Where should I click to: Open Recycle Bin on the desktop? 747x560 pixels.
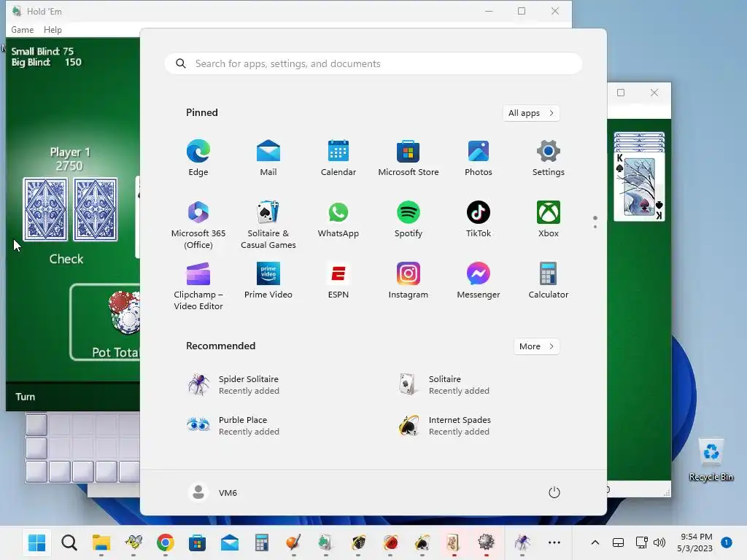(x=711, y=459)
